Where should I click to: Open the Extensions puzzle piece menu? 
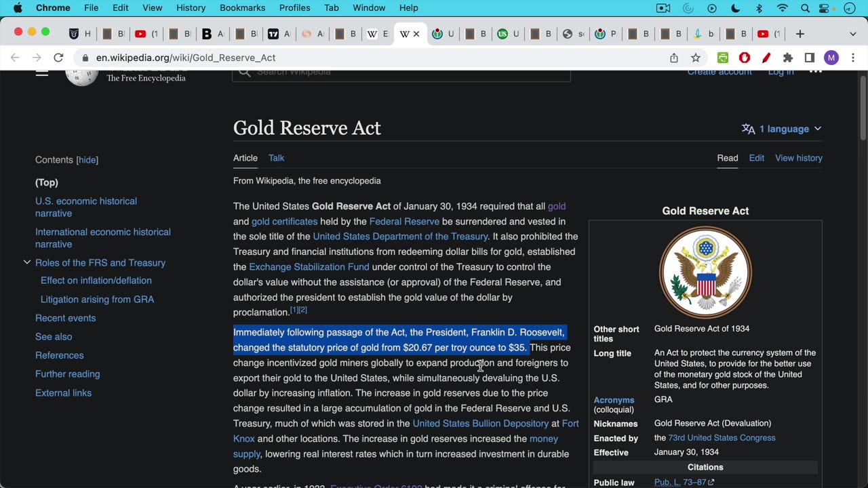[x=788, y=58]
